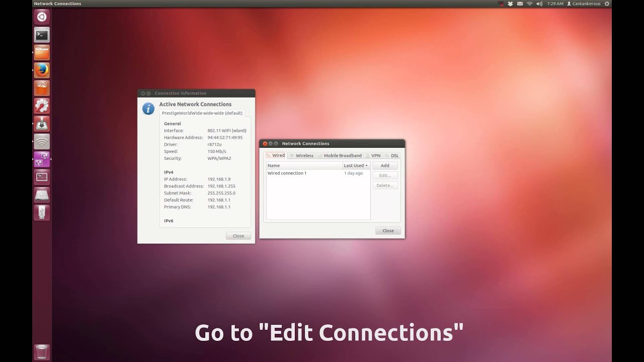Viewport: 644px width, 362px height.
Task: Click the Network Connections window title bar
Action: [332, 143]
